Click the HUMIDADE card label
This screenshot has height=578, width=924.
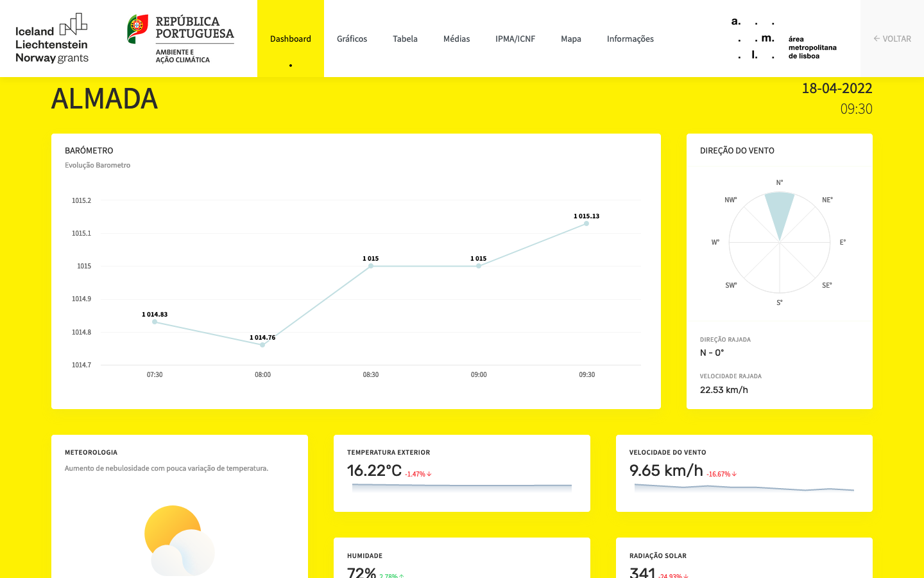tap(365, 556)
